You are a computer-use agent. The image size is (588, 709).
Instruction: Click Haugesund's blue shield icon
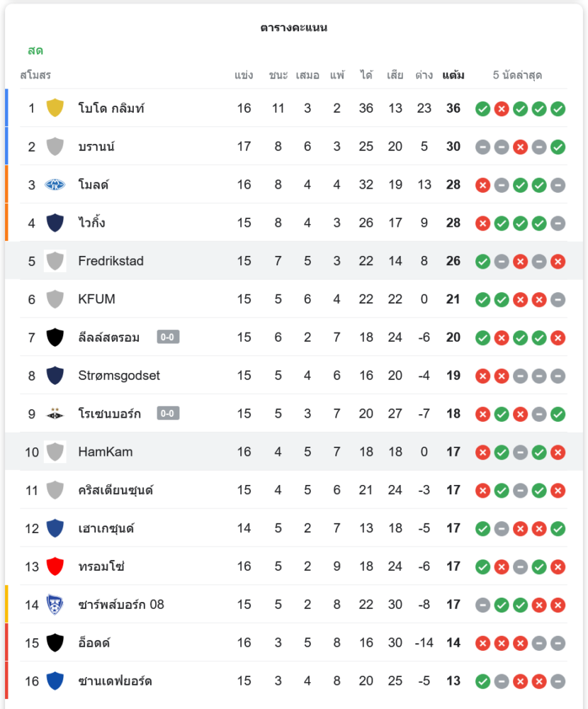pos(55,528)
